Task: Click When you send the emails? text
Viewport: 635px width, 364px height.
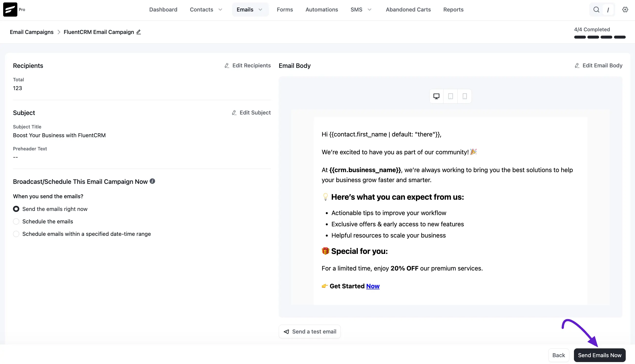Action: 48,197
